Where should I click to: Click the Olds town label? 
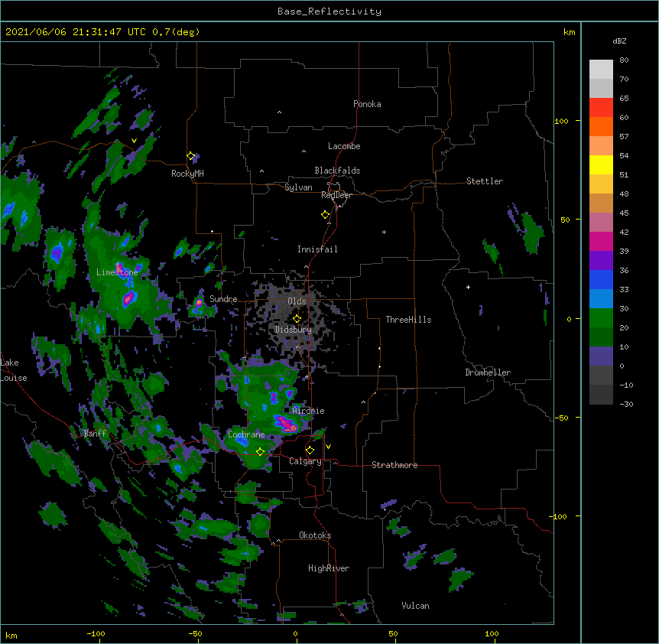pos(297,301)
